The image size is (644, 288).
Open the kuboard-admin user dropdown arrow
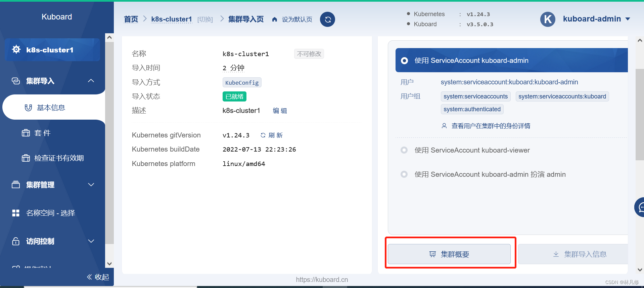tap(628, 19)
